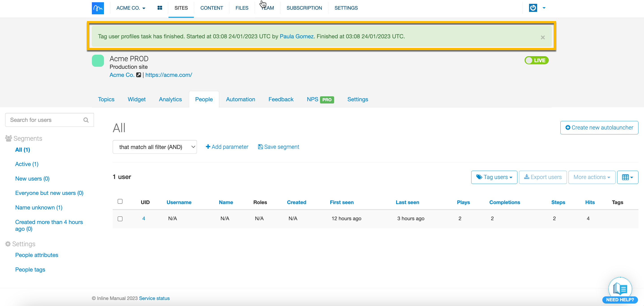The image size is (644, 306).
Task: Open the filter match type dropdown
Action: (x=154, y=147)
